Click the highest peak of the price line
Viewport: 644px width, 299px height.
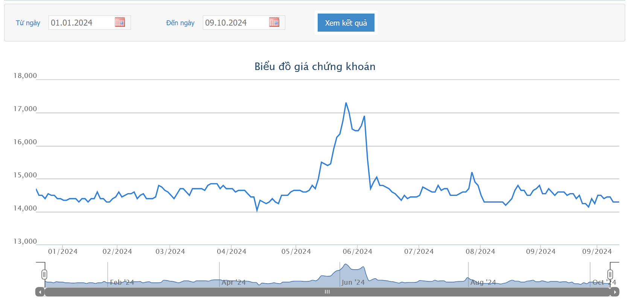click(x=346, y=103)
